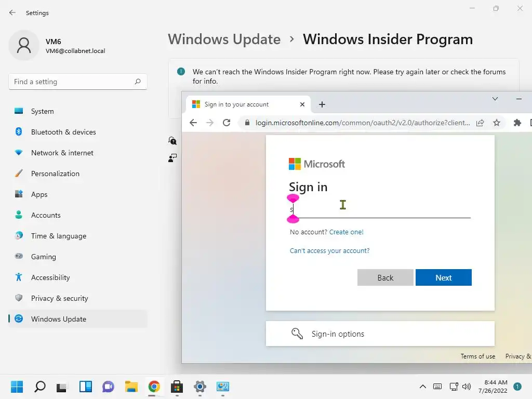Open Time & language settings
The image size is (532, 399).
click(x=78, y=236)
